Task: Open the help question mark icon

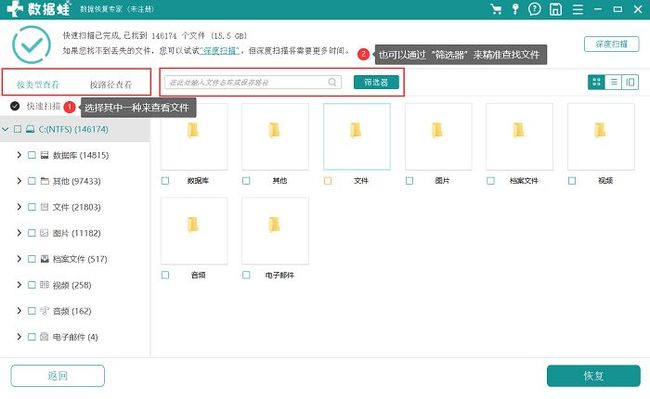Action: coord(534,9)
